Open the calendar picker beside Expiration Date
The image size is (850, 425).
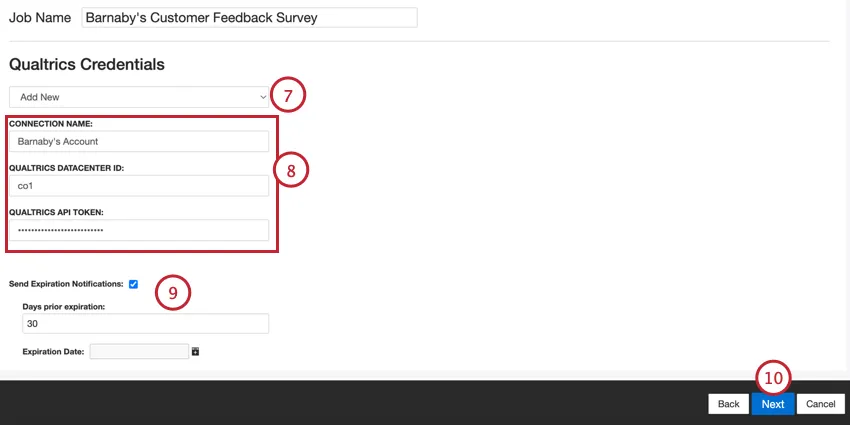(196, 351)
